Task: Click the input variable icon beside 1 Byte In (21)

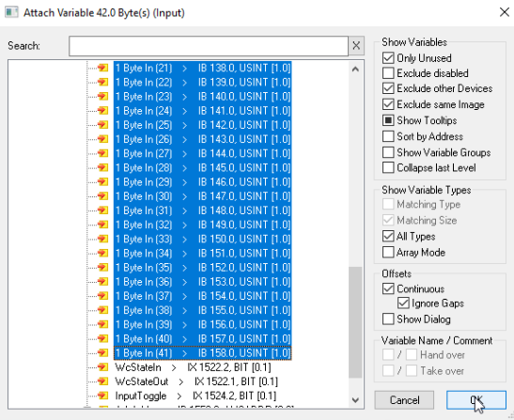Action: coord(103,68)
